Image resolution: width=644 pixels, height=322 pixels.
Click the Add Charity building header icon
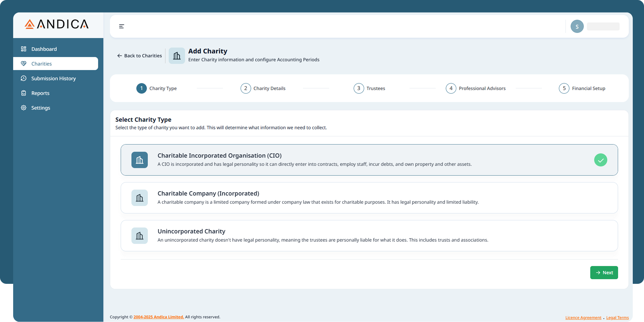176,56
